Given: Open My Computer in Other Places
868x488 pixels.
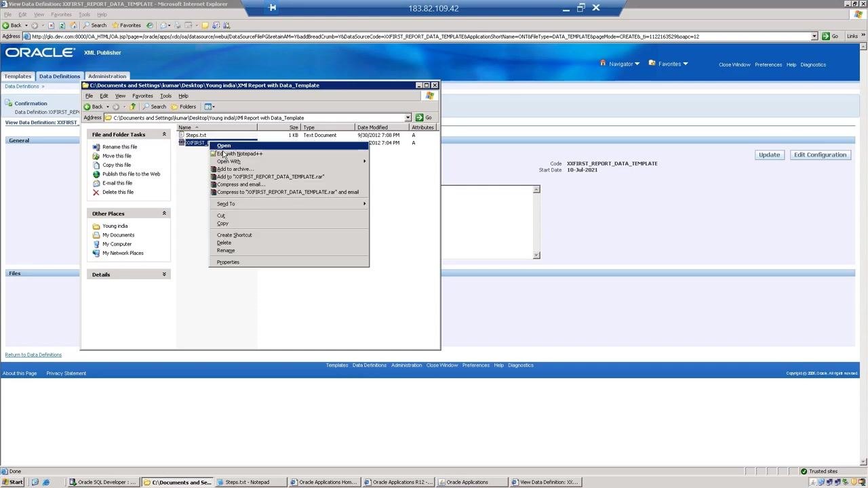Looking at the screenshot, I should click(x=117, y=244).
